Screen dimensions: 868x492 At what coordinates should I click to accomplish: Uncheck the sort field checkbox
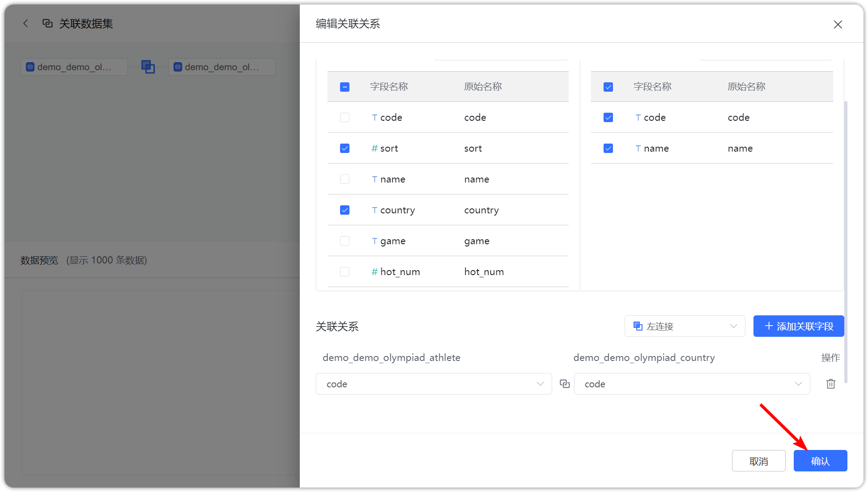(x=345, y=148)
